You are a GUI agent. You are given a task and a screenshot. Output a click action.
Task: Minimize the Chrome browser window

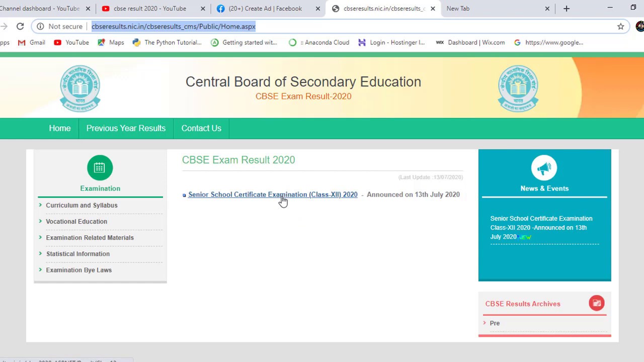(x=610, y=8)
